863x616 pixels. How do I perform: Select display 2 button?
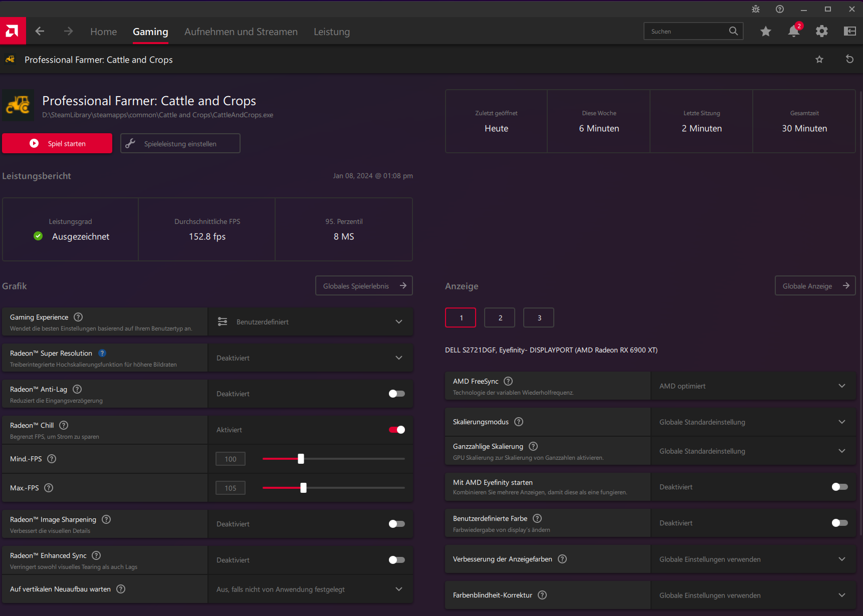(x=500, y=318)
